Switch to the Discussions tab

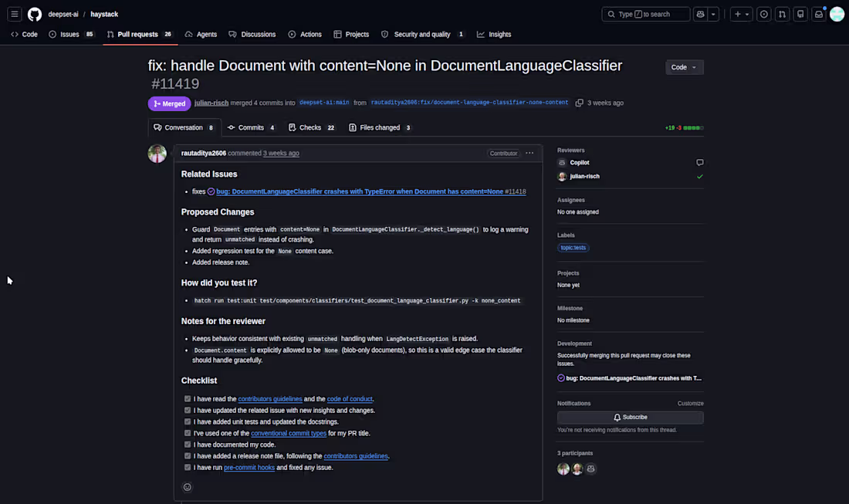click(x=252, y=34)
